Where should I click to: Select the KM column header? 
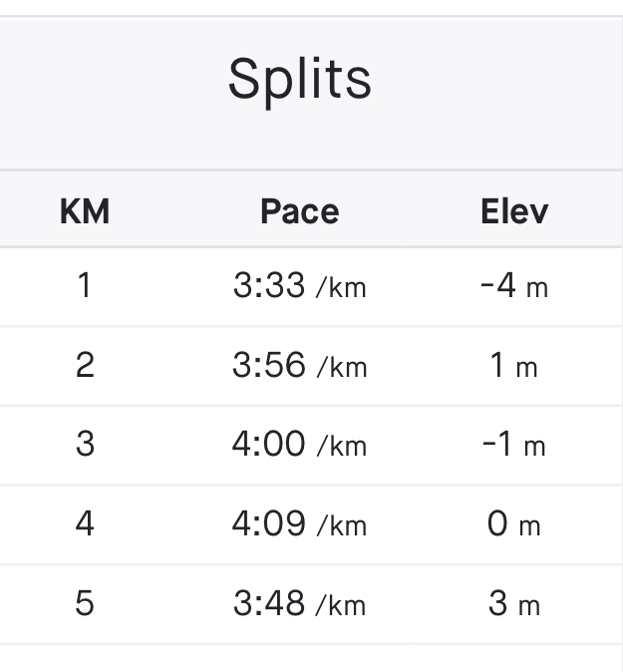[x=85, y=211]
